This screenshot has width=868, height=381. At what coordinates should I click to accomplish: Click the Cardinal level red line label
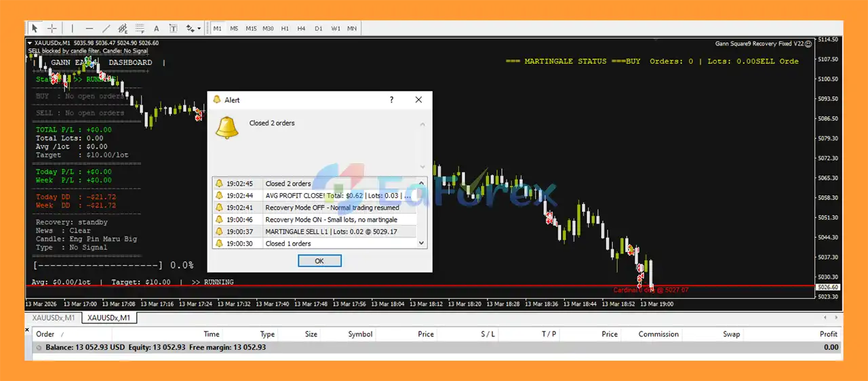tap(651, 290)
